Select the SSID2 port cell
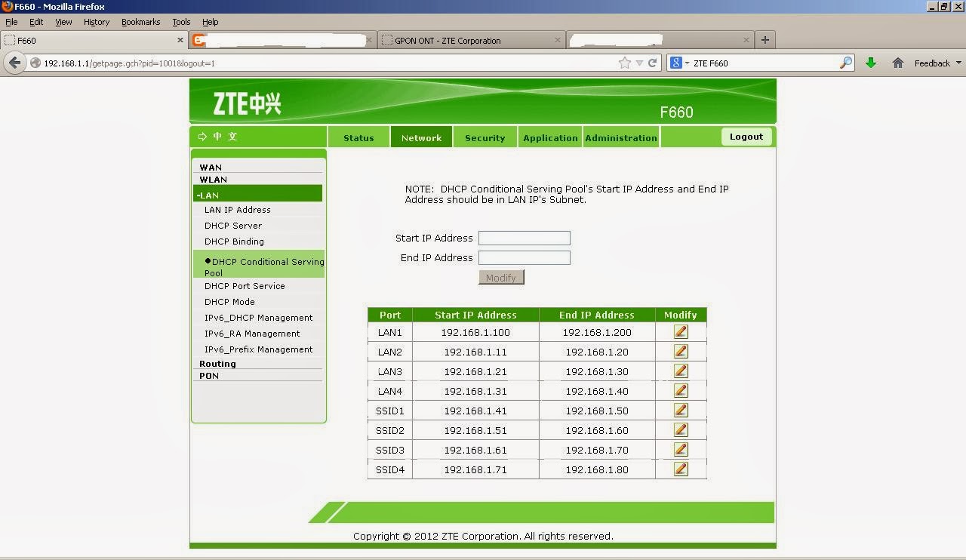 (x=390, y=430)
